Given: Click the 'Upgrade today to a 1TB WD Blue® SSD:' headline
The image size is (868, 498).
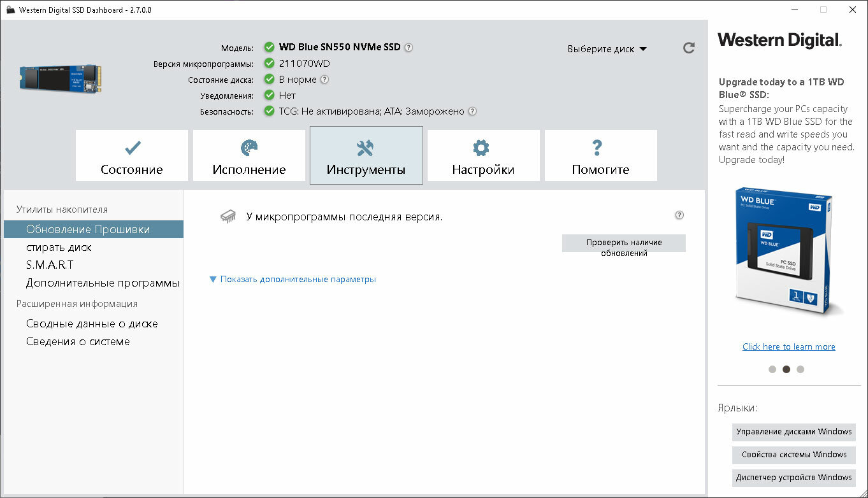Looking at the screenshot, I should (x=781, y=88).
